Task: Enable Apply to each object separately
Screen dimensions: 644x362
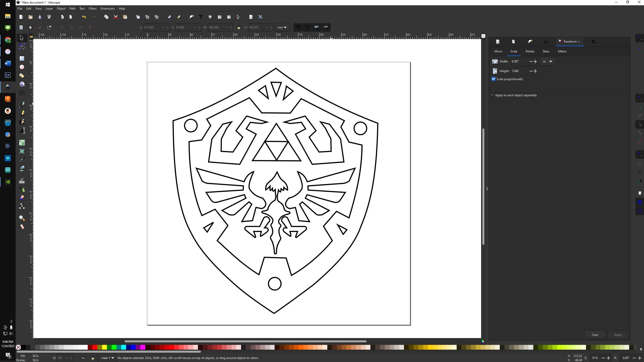Action: (492, 95)
